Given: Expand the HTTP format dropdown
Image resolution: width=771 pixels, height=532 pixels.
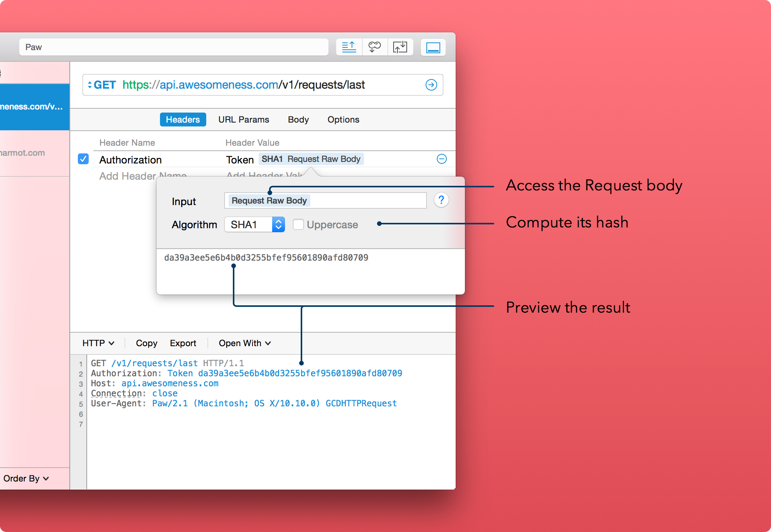Looking at the screenshot, I should click(x=98, y=343).
